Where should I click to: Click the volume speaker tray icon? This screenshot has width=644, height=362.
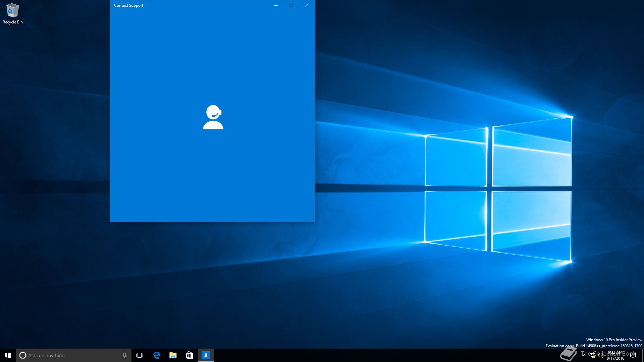(x=600, y=356)
